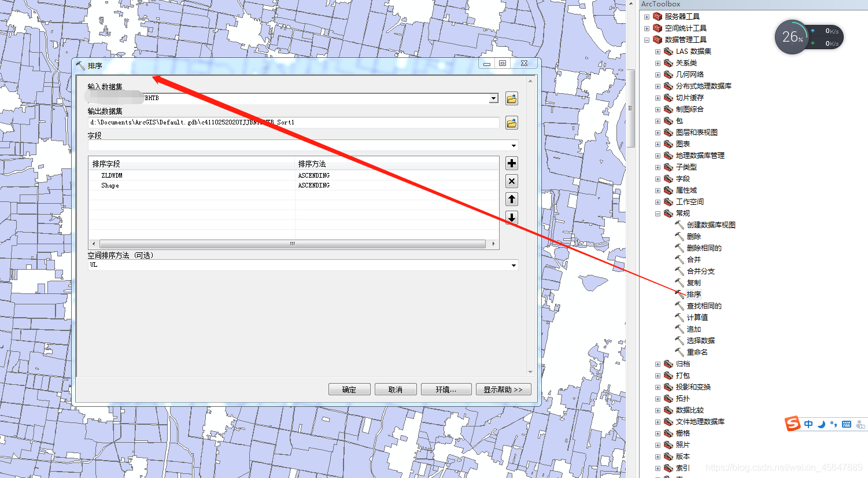
Task: Open the 空间排序方法 dropdown
Action: tap(514, 266)
